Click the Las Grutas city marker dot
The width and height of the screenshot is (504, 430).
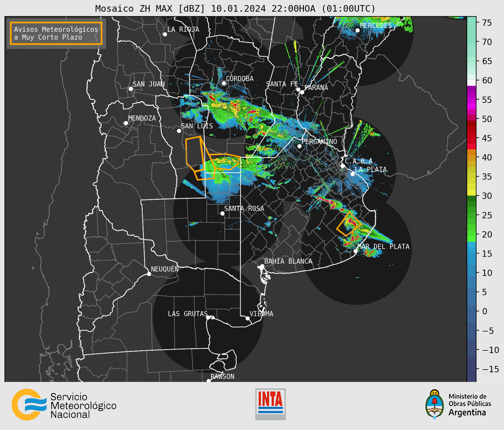pos(208,318)
